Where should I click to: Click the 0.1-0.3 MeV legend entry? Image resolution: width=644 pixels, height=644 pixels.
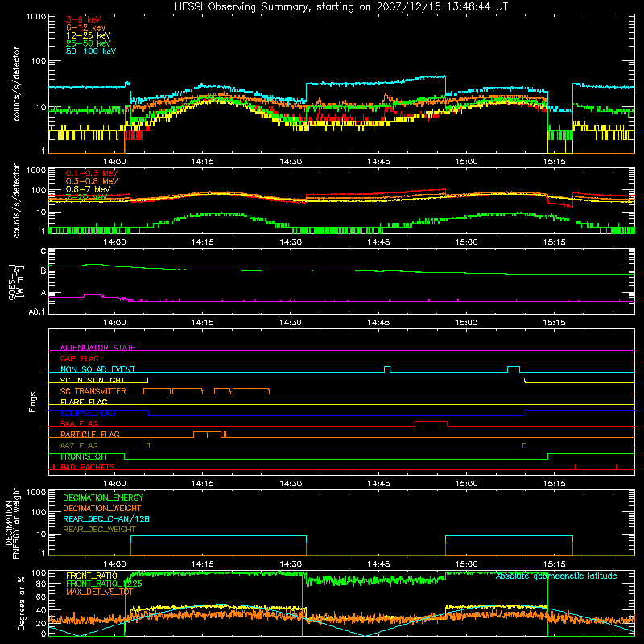coord(91,173)
